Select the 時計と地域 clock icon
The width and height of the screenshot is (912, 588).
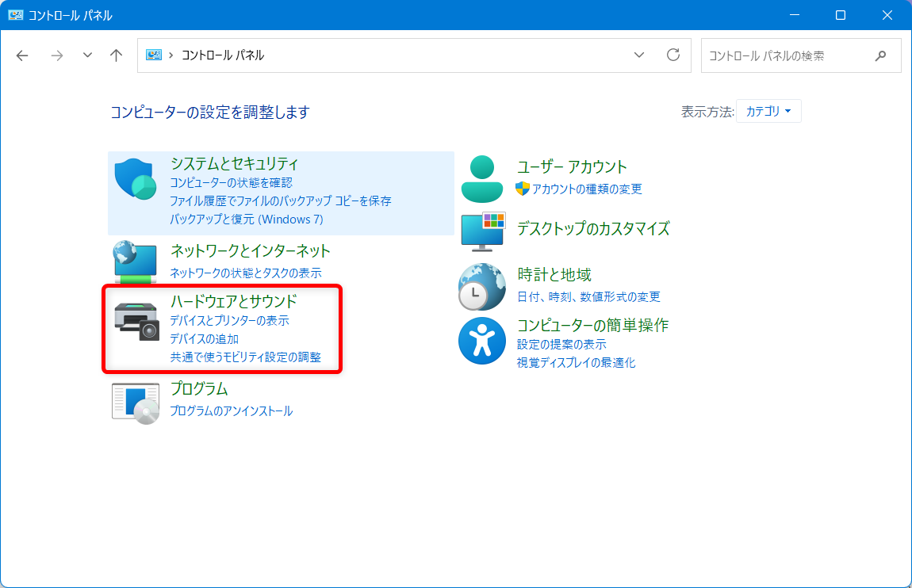pos(482,286)
